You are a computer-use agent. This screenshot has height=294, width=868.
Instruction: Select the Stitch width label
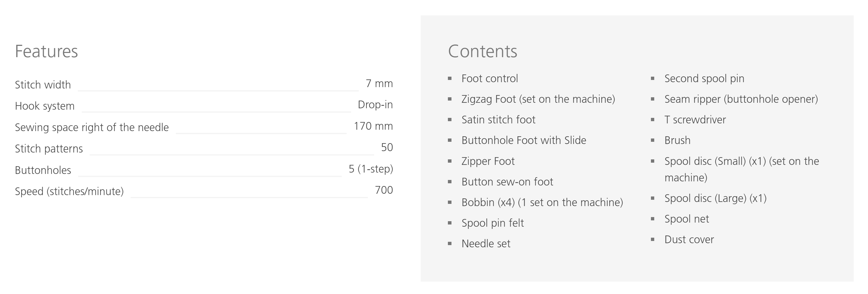click(43, 85)
